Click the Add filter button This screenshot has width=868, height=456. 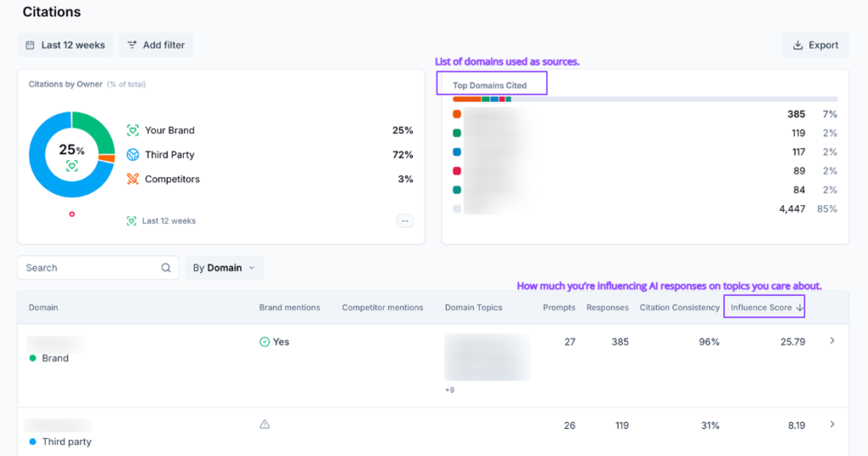[156, 45]
